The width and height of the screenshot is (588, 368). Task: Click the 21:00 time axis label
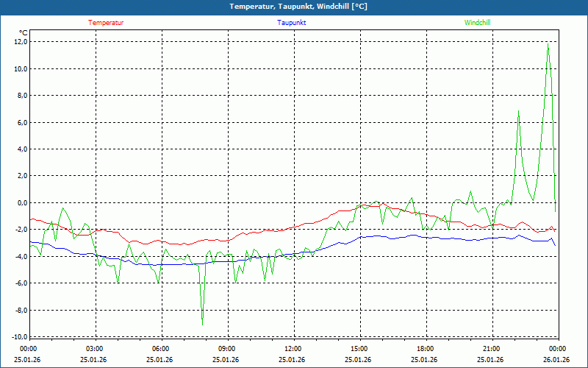pyautogui.click(x=491, y=349)
